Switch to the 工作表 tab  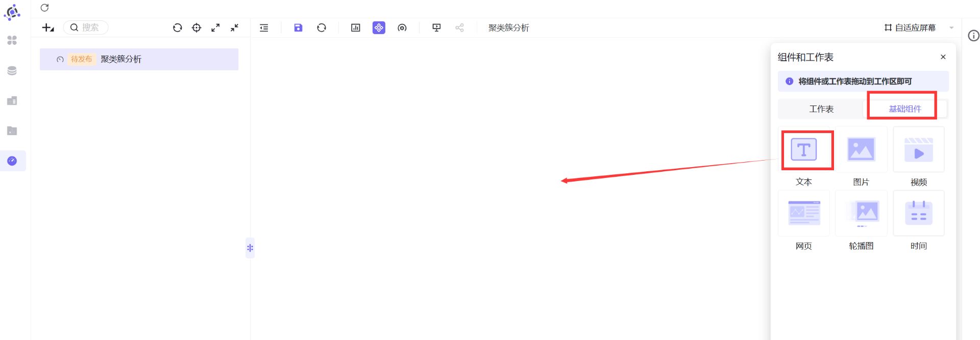click(821, 109)
